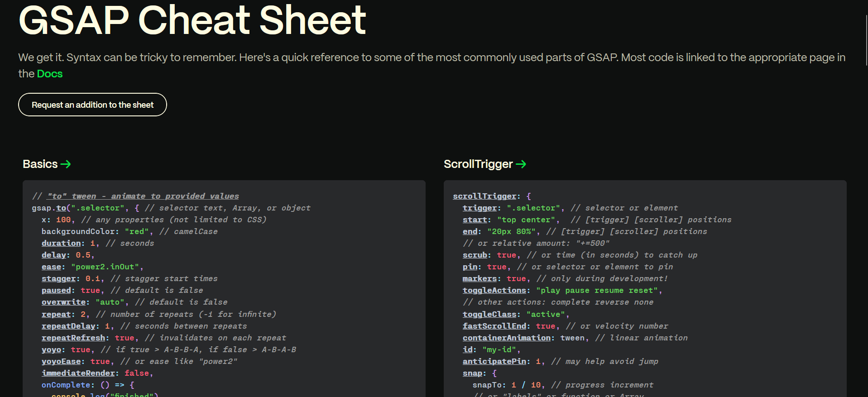Open the Docs link in the intro text
Screen dimensions: 868x397
click(x=50, y=74)
